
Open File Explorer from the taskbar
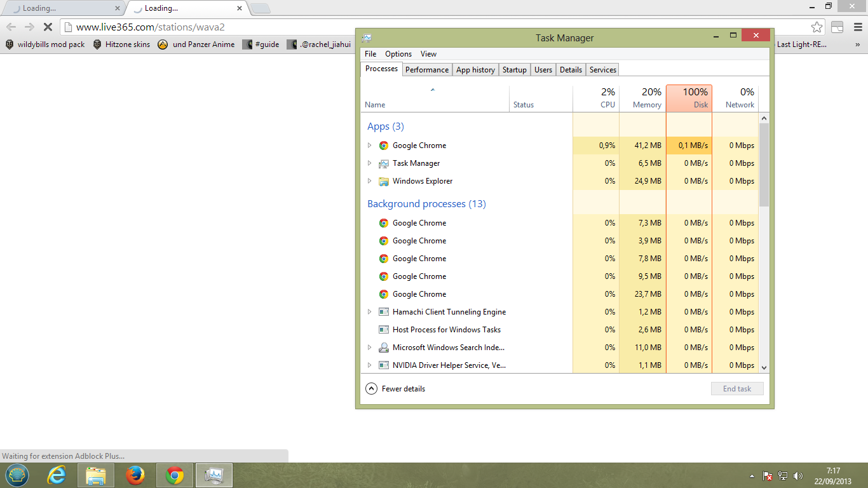click(96, 475)
